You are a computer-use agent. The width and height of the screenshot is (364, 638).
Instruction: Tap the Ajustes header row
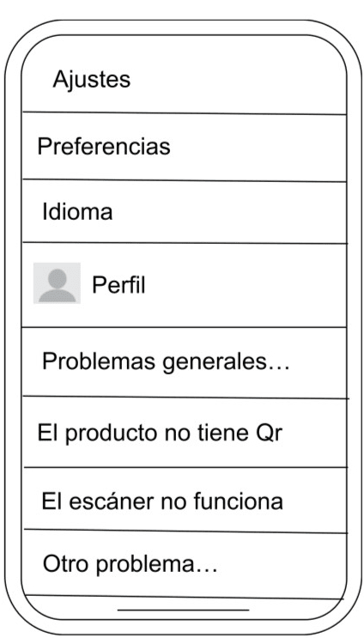point(185,73)
